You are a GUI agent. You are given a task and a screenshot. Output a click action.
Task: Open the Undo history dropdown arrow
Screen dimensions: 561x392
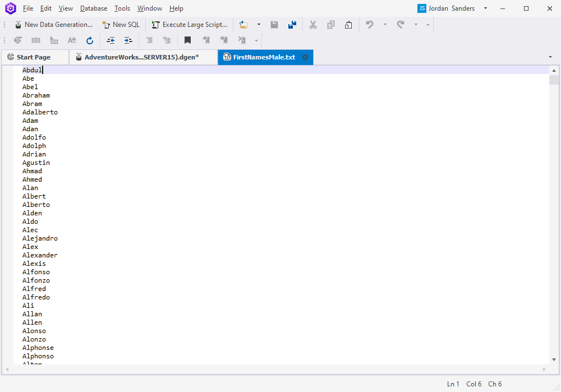[385, 25]
